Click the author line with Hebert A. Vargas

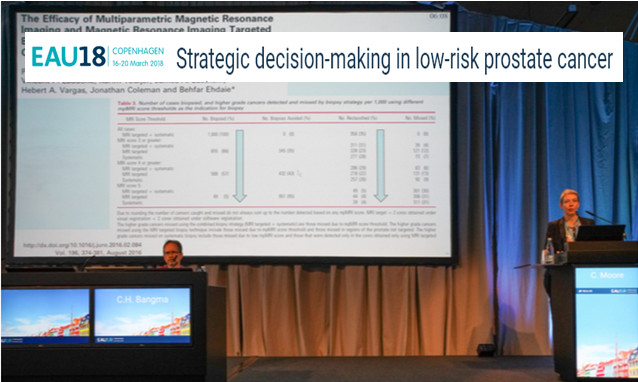coord(128,90)
